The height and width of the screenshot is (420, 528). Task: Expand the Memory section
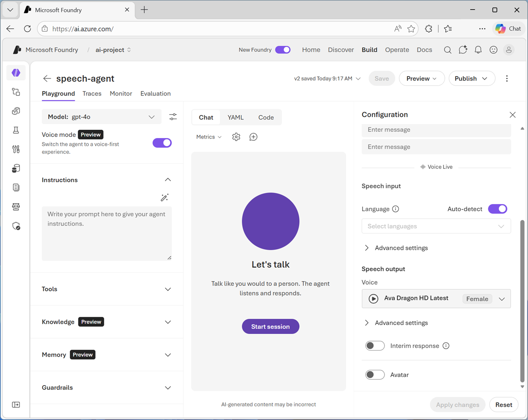[168, 355]
